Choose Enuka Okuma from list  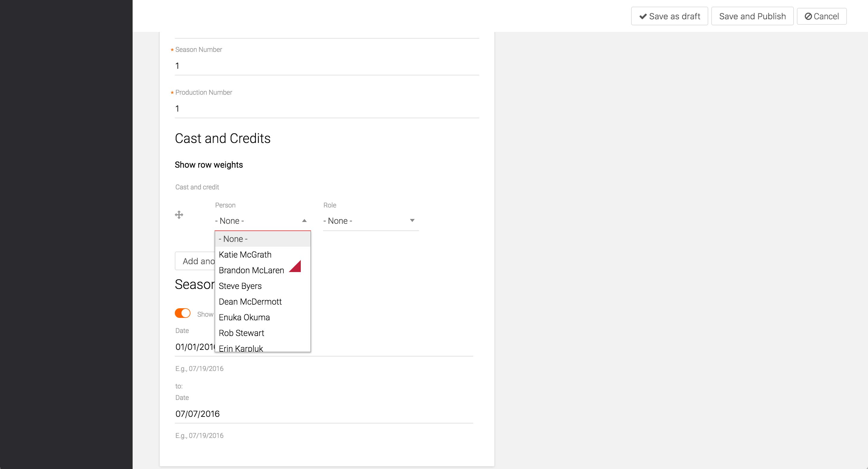[x=244, y=317]
